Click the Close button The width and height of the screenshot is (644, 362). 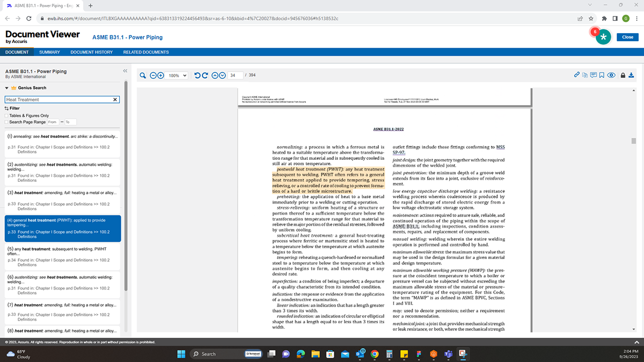pos(628,37)
